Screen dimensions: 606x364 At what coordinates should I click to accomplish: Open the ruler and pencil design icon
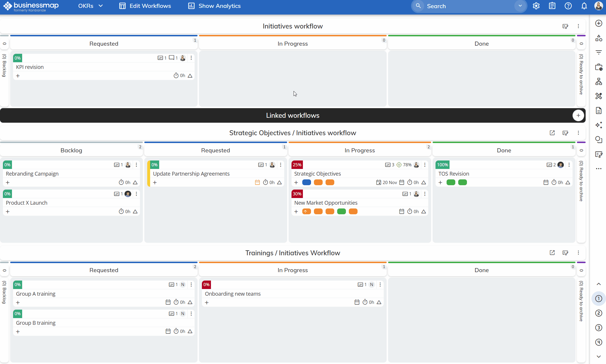point(598,96)
